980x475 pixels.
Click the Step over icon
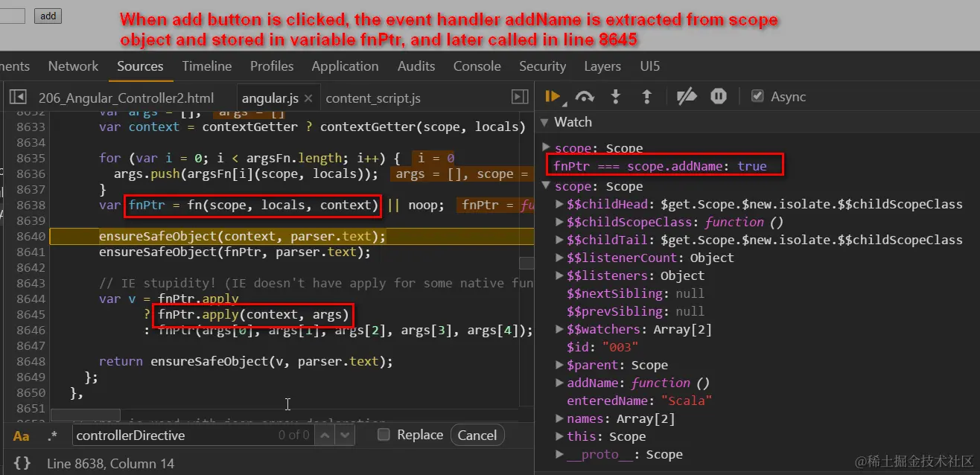click(585, 96)
